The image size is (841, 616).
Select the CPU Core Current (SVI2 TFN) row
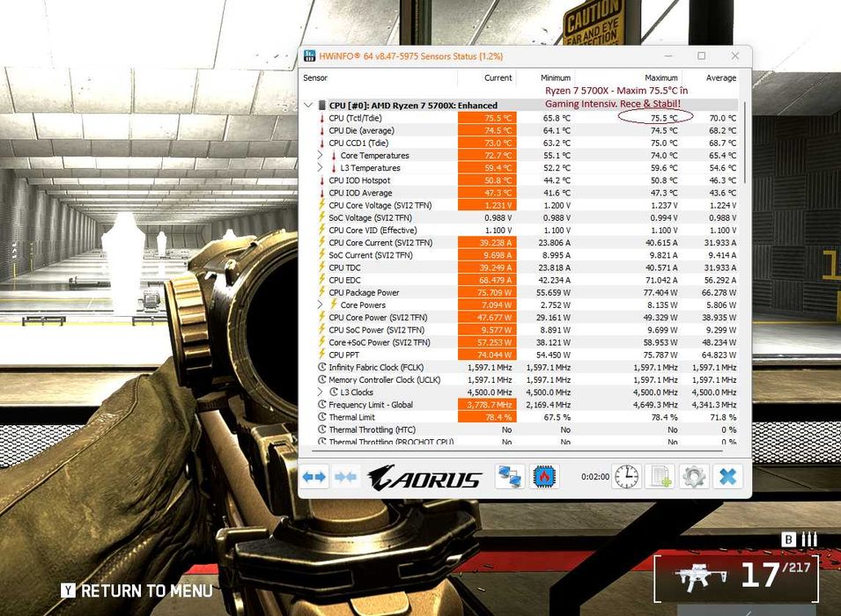click(520, 242)
